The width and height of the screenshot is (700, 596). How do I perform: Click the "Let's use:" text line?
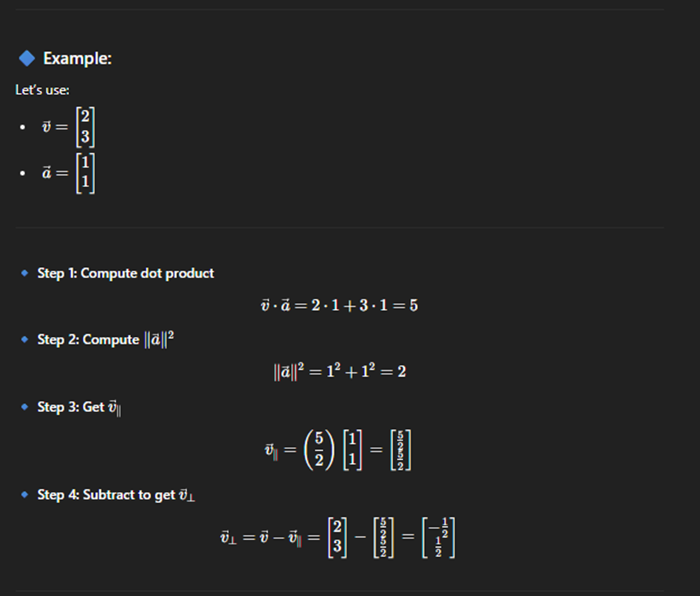pos(42,90)
